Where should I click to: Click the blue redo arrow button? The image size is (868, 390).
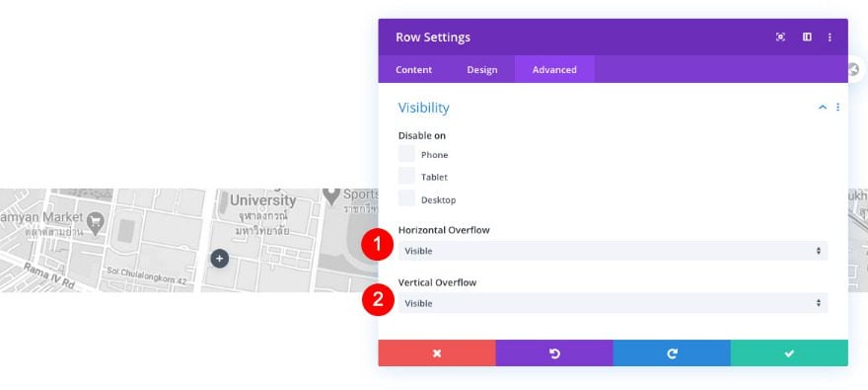[672, 352]
